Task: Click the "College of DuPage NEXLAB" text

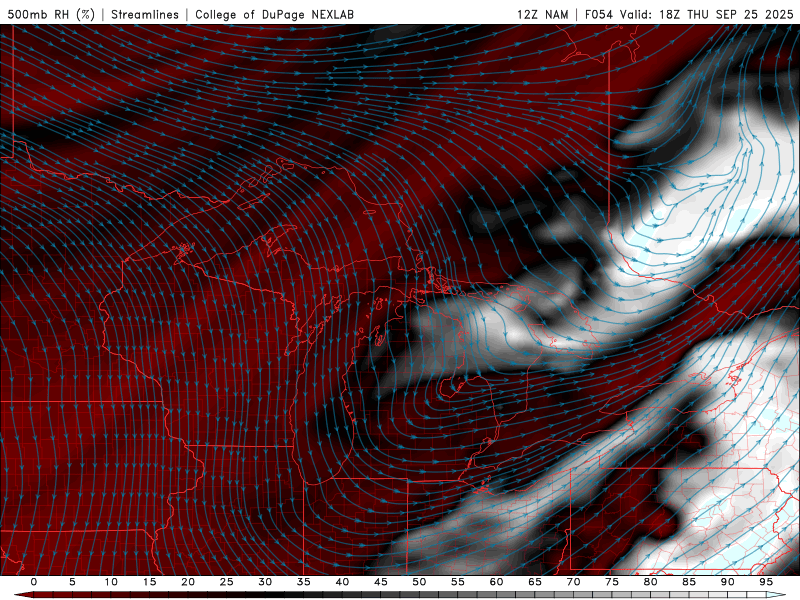Action: coord(274,14)
